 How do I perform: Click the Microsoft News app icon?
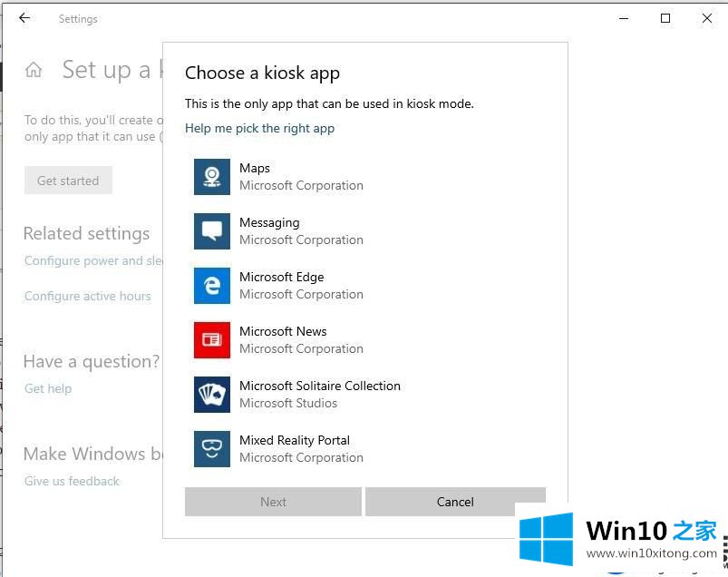click(x=212, y=339)
